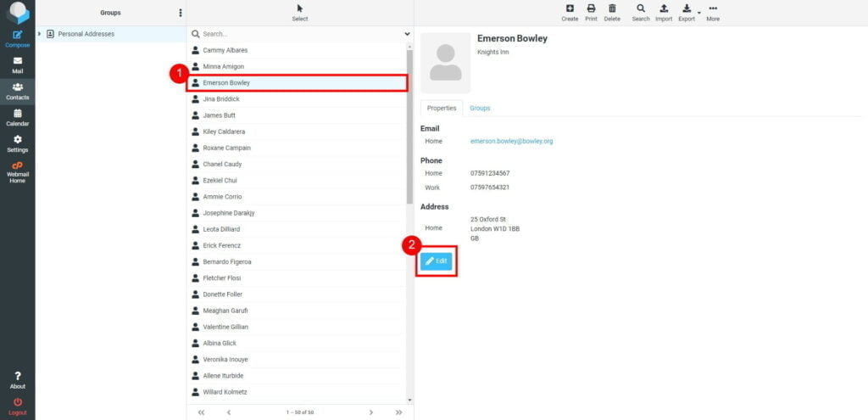Click the emerson.bowley@bowley.org email link
This screenshot has width=868, height=420.
click(511, 142)
